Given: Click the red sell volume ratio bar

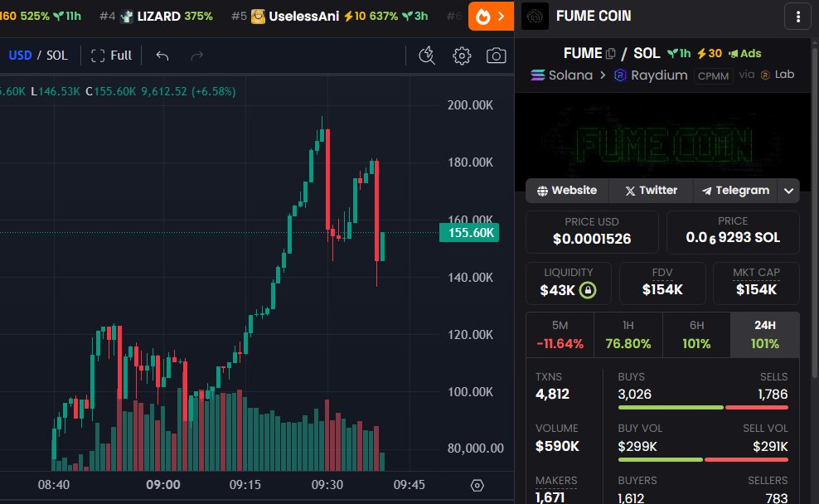Looking at the screenshot, I should pos(746,459).
